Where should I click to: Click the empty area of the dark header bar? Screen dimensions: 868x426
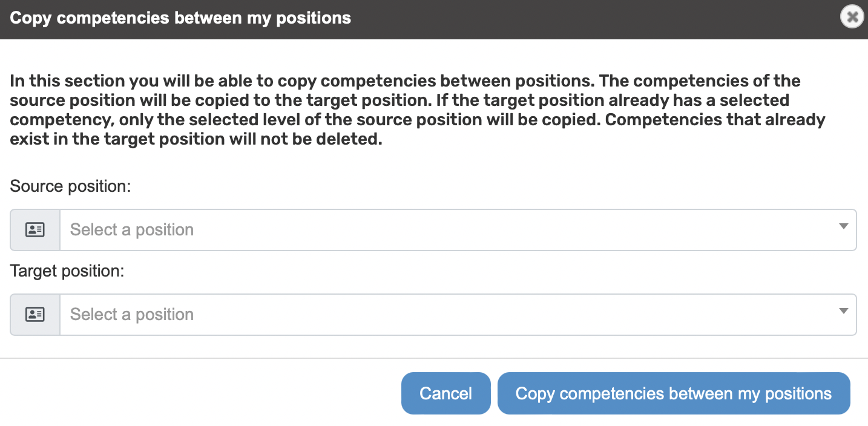click(x=593, y=18)
